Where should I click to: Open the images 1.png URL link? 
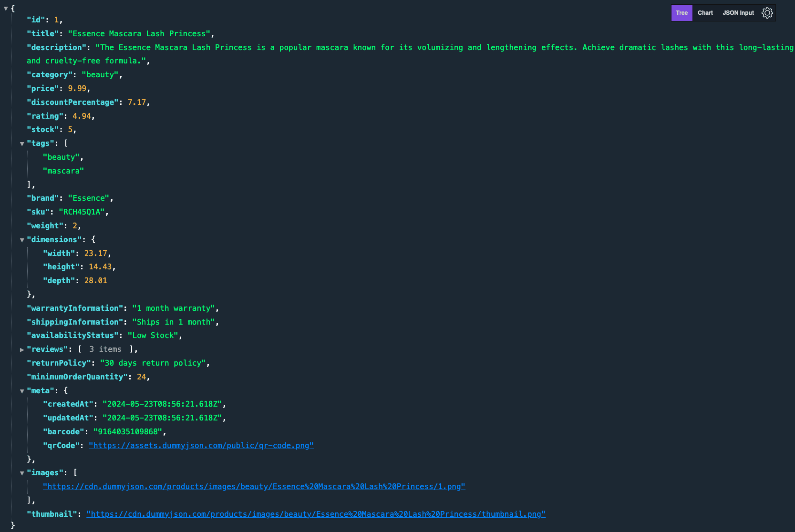click(254, 486)
